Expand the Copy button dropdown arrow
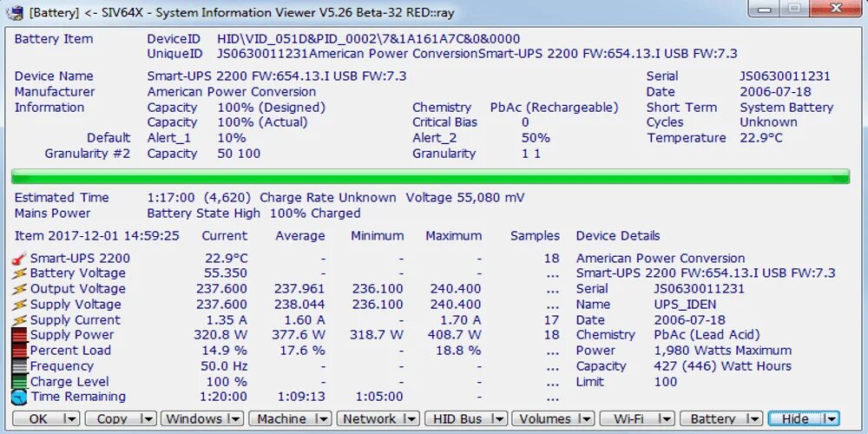Viewport: 868px width, 434px height. point(148,419)
